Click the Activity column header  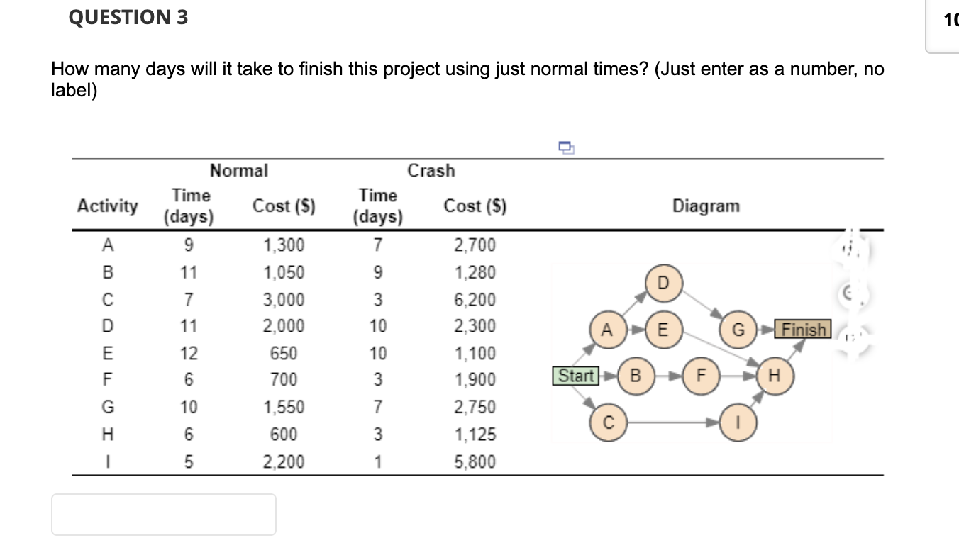click(x=108, y=206)
